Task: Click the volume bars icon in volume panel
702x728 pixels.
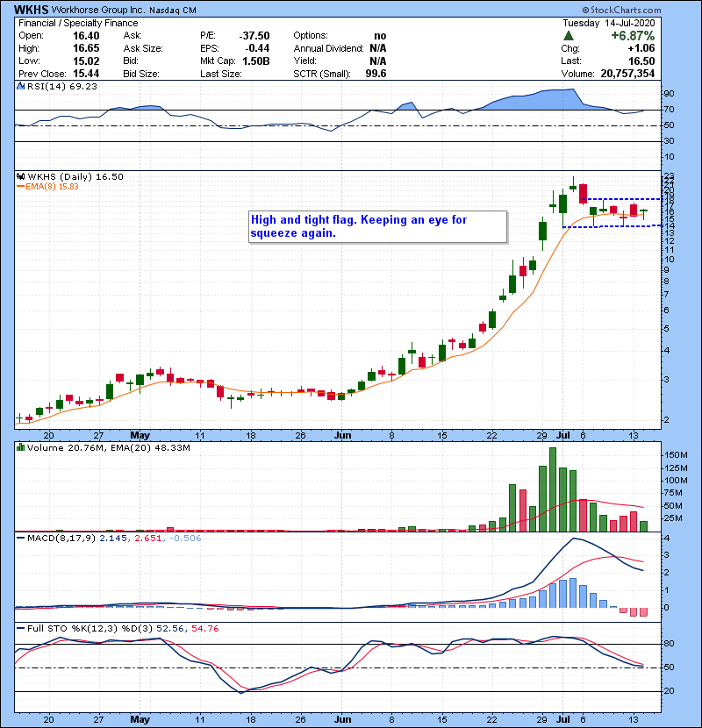Action: tap(20, 447)
